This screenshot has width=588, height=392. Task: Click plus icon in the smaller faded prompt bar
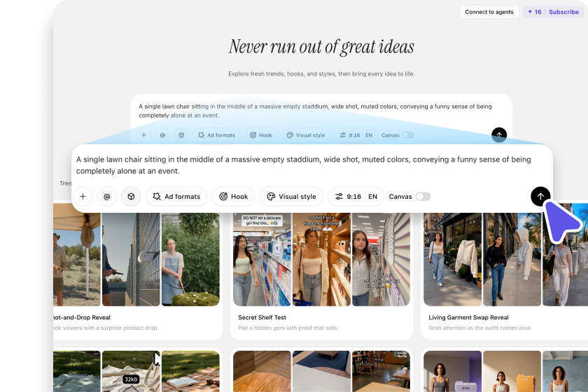point(143,135)
